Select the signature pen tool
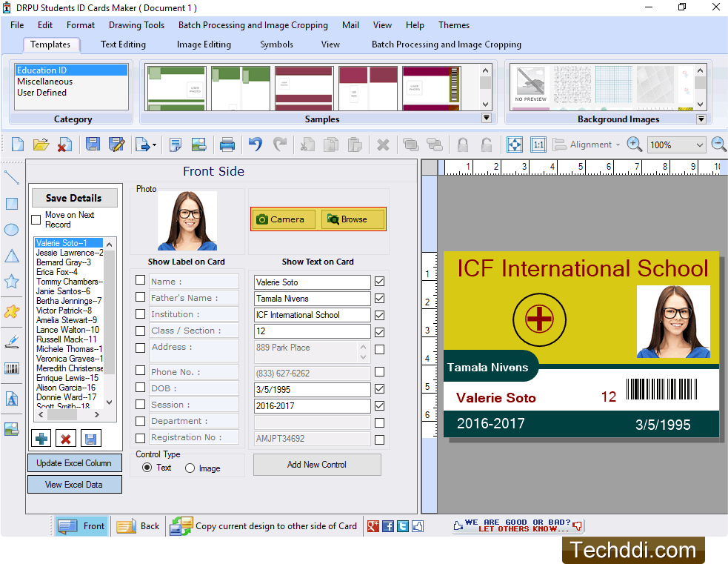This screenshot has width=728, height=564. pos(12,342)
